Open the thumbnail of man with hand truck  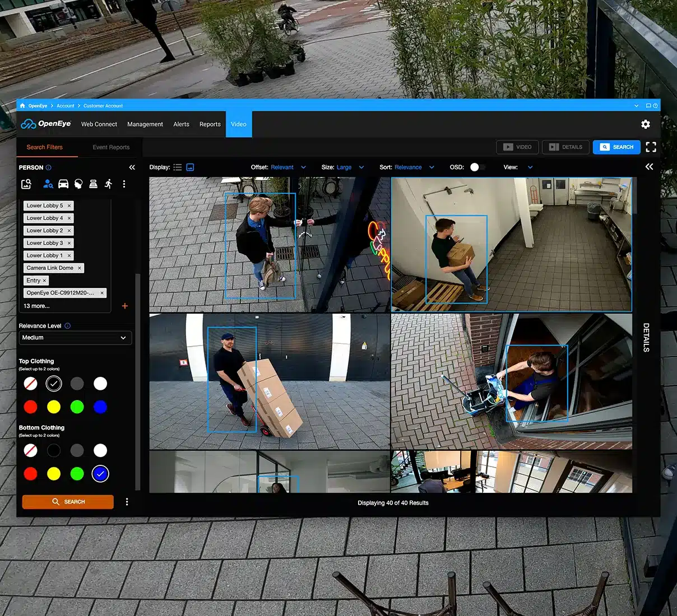coord(270,381)
